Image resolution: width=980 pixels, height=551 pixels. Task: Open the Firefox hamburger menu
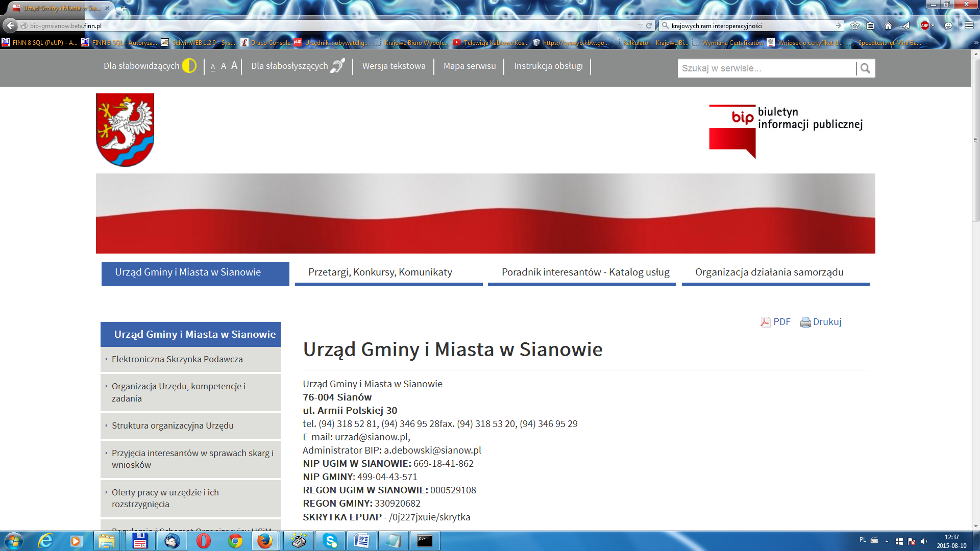point(969,26)
